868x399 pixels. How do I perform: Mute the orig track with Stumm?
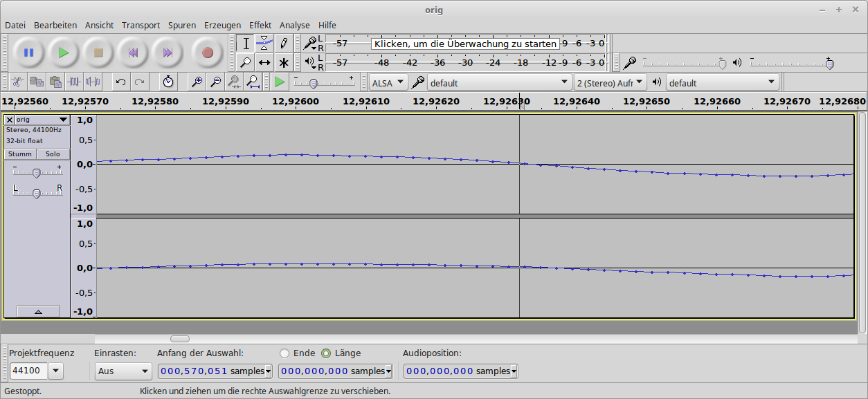pos(19,154)
